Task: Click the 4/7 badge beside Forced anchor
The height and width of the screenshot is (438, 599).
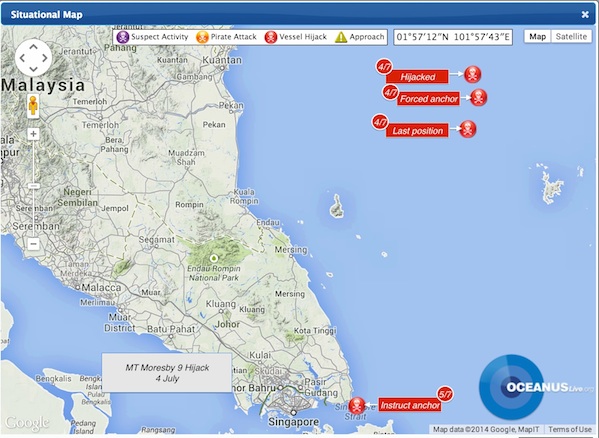Action: tap(390, 92)
